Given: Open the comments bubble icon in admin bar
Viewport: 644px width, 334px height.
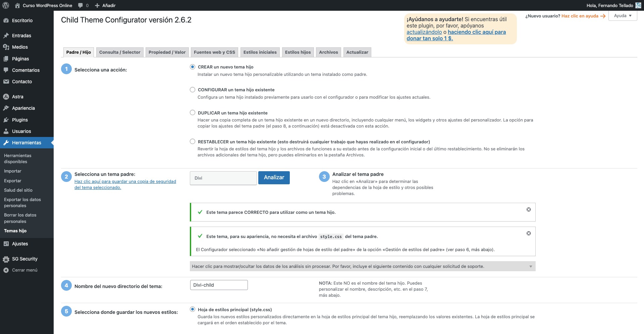Looking at the screenshot, I should click(x=80, y=5).
